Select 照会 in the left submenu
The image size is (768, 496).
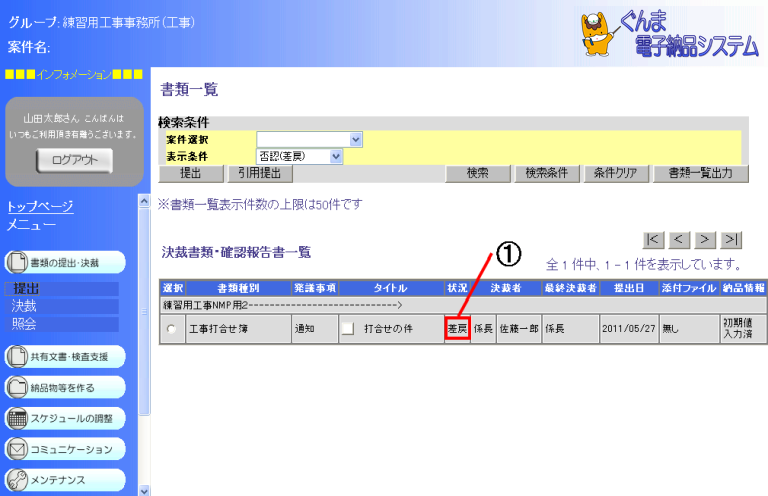[x=24, y=323]
